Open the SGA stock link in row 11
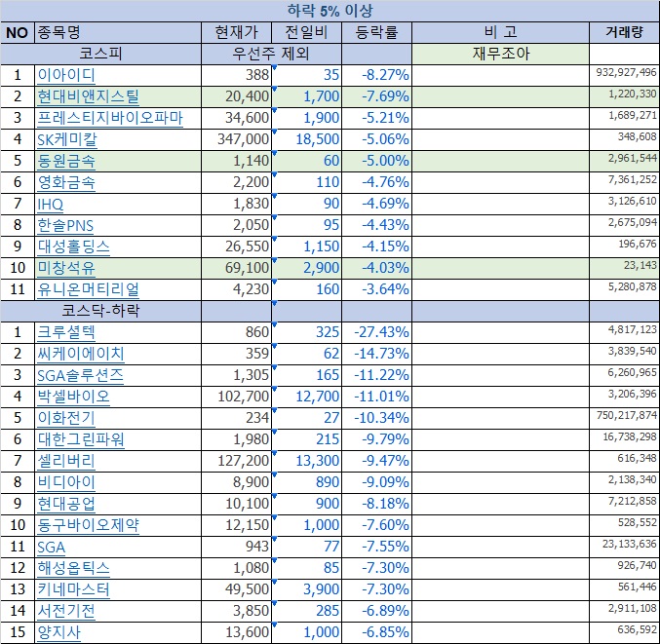The height and width of the screenshot is (644, 660). (51, 548)
